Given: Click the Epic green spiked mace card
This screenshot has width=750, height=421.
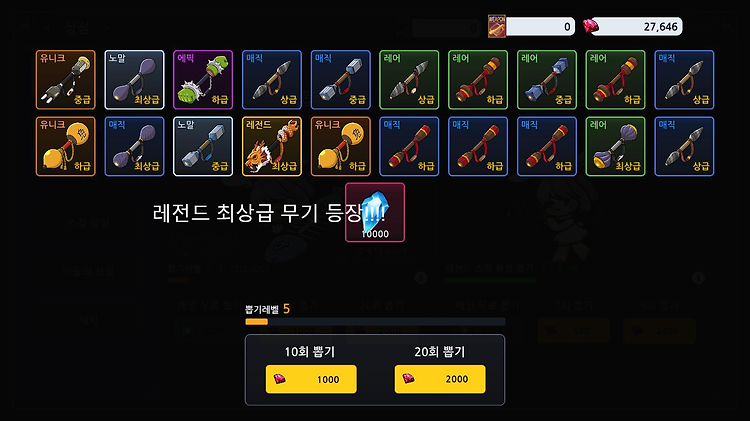Looking at the screenshot, I should 203,80.
